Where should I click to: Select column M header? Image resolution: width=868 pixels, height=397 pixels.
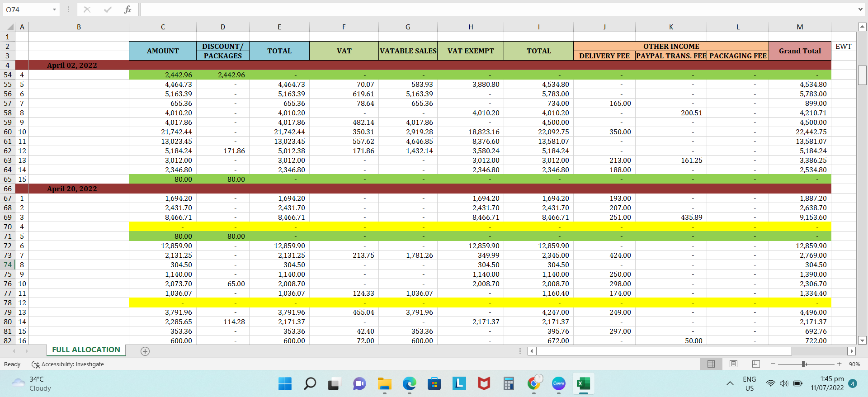click(800, 27)
